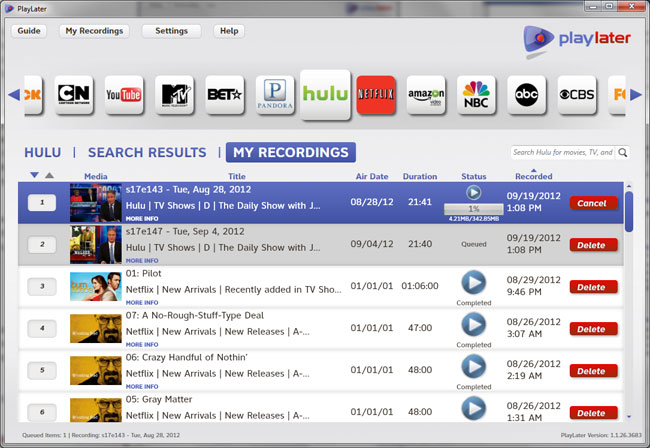
Task: Click the search magnifier icon
Action: point(623,153)
